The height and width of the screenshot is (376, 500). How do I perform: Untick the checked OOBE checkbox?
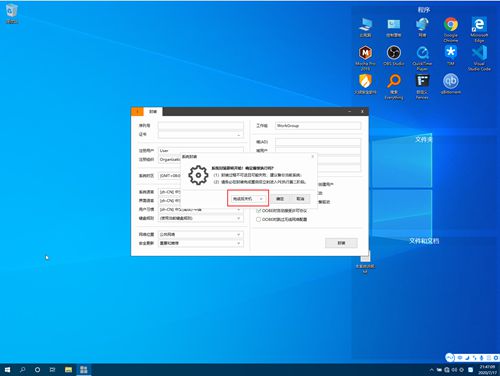(x=258, y=211)
